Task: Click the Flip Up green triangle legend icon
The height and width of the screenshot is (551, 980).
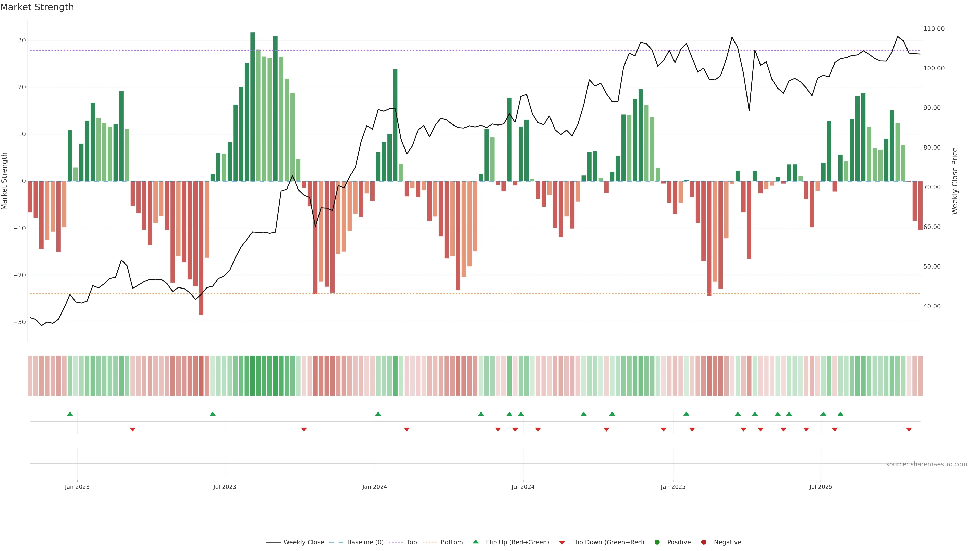Action: tap(475, 542)
